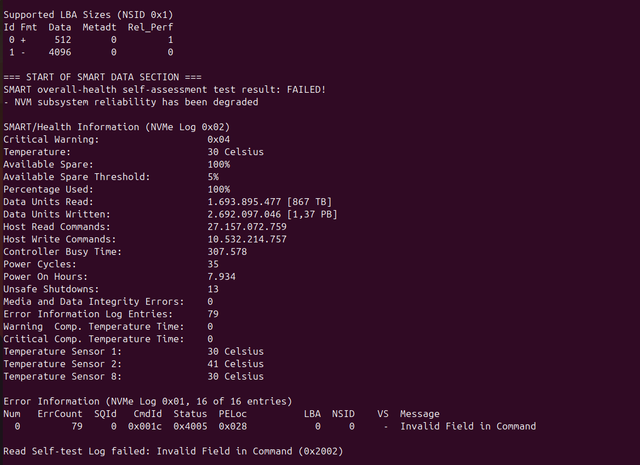Click the FAILED! self-assessment result text
Viewport: 640px width, 465px height.
[296, 90]
